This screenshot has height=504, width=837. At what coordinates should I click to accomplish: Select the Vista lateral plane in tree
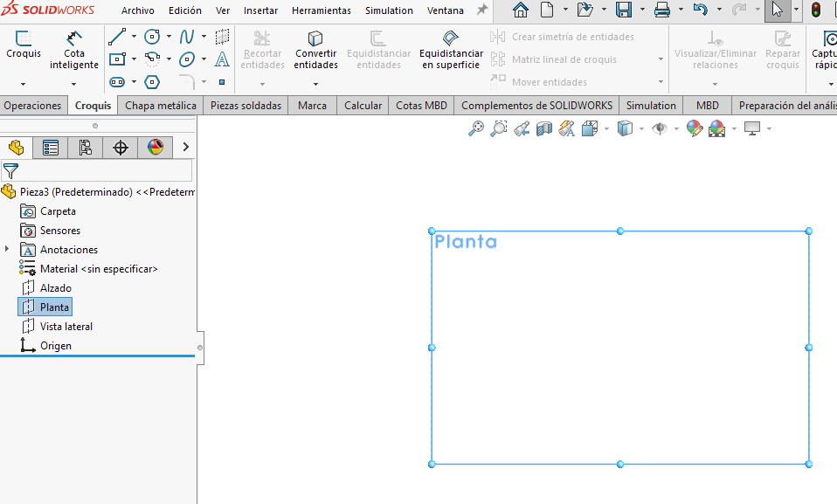57,326
